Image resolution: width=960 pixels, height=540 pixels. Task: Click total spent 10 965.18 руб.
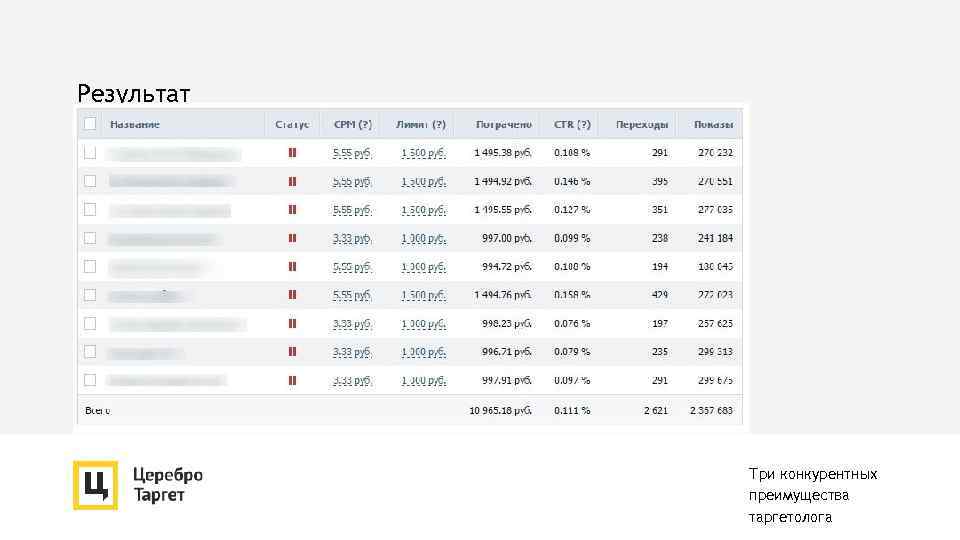501,411
